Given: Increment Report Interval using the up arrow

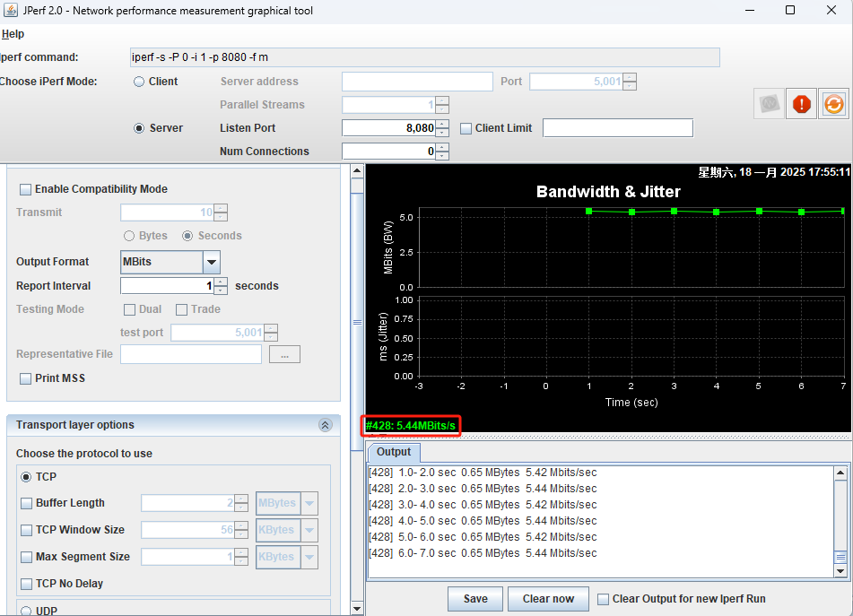Looking at the screenshot, I should click(220, 282).
